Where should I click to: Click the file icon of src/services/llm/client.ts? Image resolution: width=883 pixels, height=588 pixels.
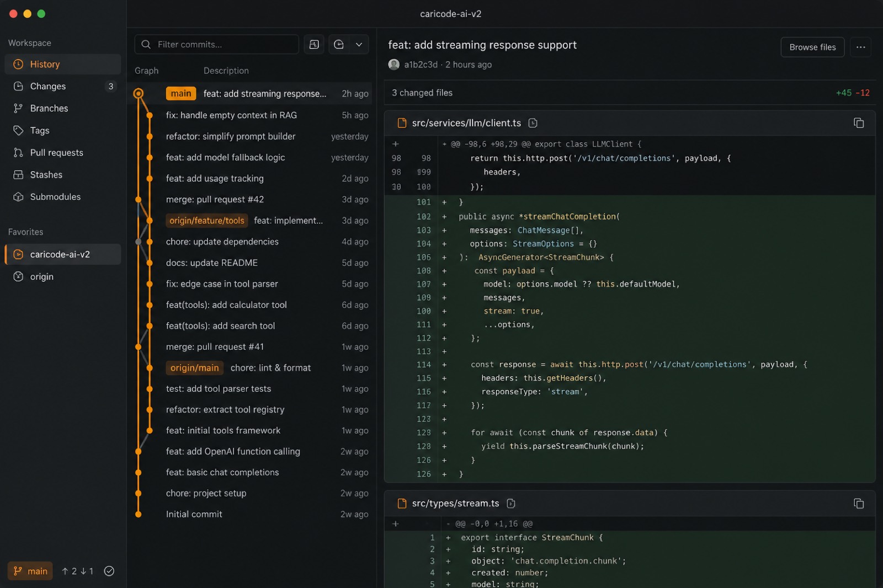pyautogui.click(x=402, y=123)
